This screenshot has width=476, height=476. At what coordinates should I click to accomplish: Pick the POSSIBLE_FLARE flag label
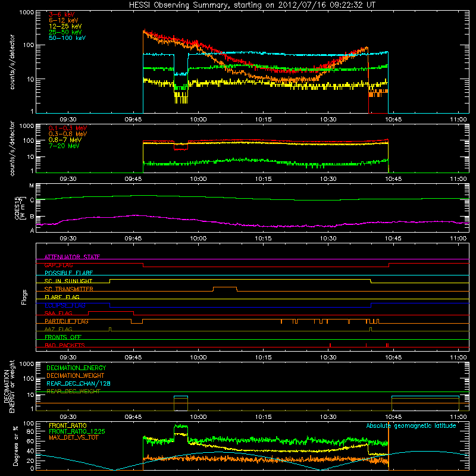tap(68, 273)
